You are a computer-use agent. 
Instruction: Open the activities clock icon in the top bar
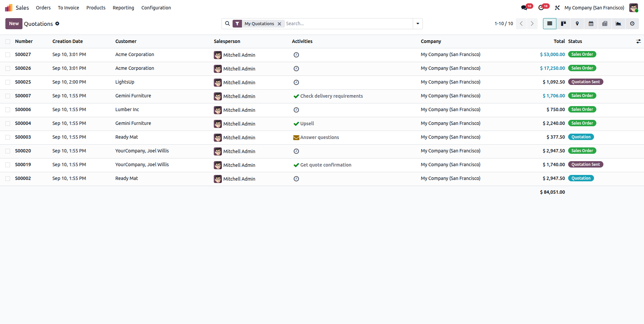[541, 8]
